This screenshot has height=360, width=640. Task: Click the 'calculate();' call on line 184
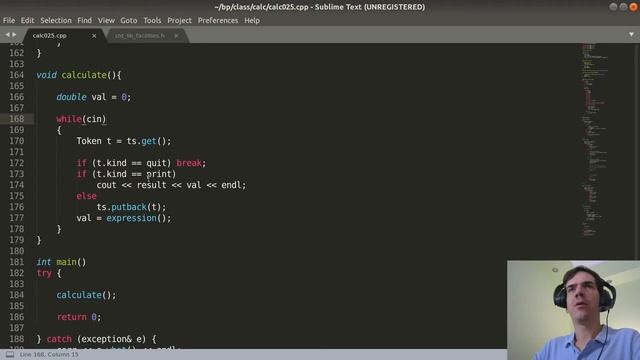(86, 295)
